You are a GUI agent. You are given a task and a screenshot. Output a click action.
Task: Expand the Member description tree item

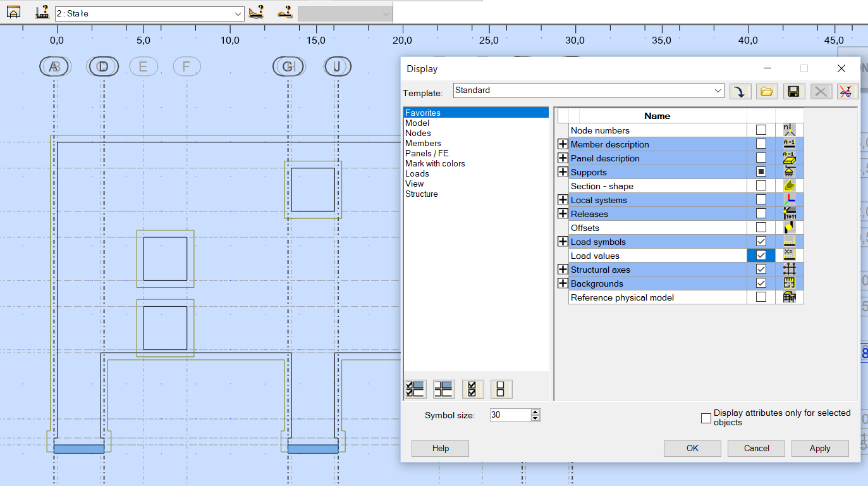563,144
